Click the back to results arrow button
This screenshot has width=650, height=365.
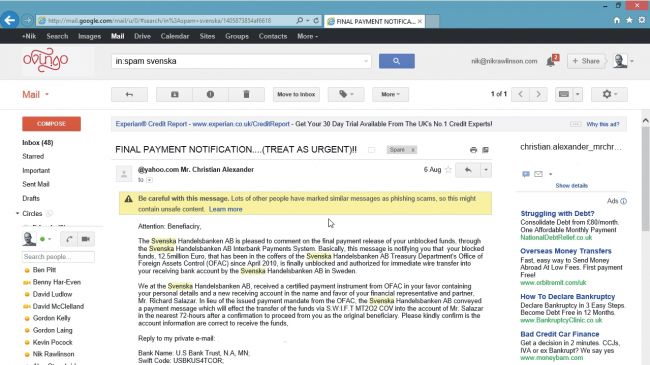click(x=129, y=95)
